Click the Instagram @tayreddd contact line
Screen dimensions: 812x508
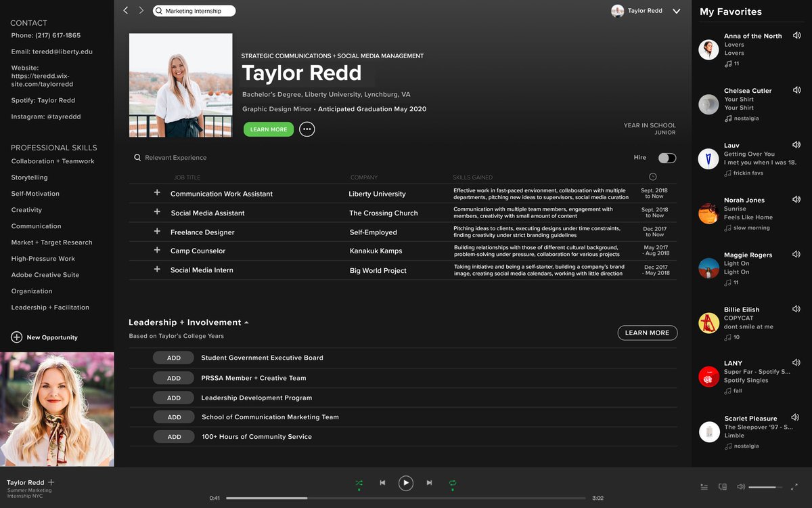pos(46,117)
